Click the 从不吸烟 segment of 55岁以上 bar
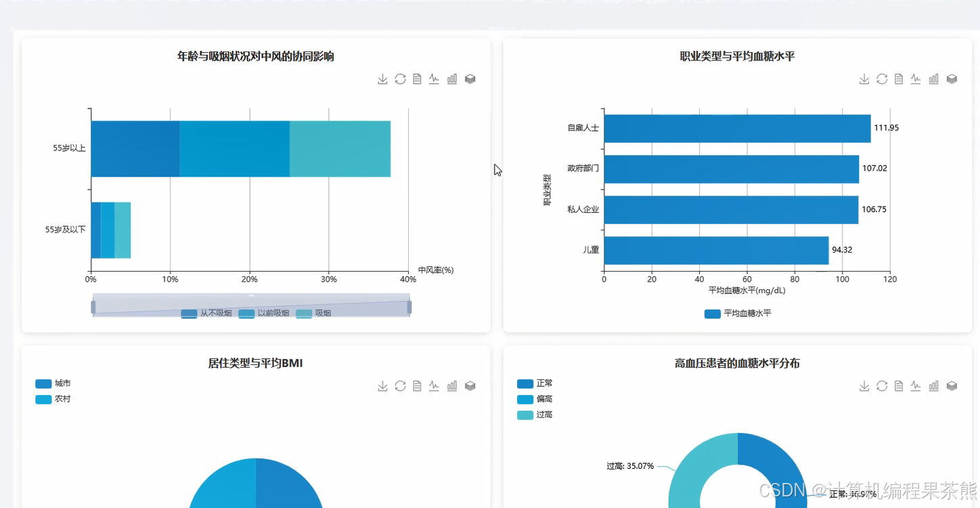Screen dimensions: 980x508 tap(135, 148)
